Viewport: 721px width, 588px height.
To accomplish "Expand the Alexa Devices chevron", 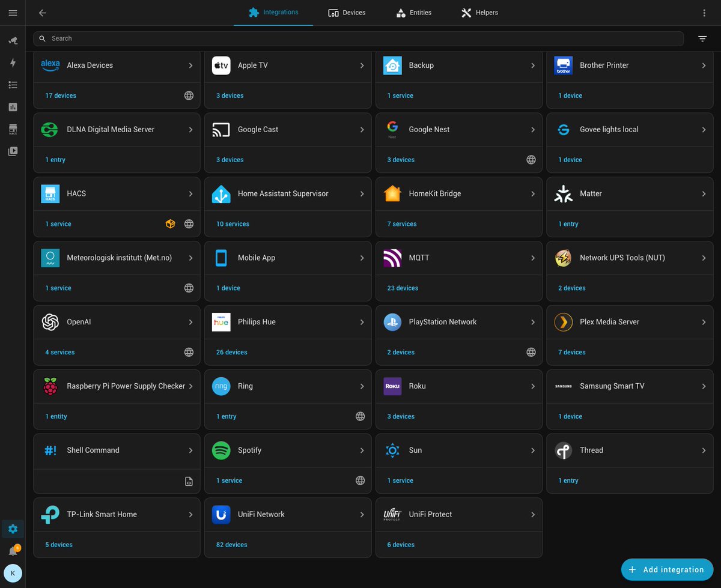I will point(190,65).
